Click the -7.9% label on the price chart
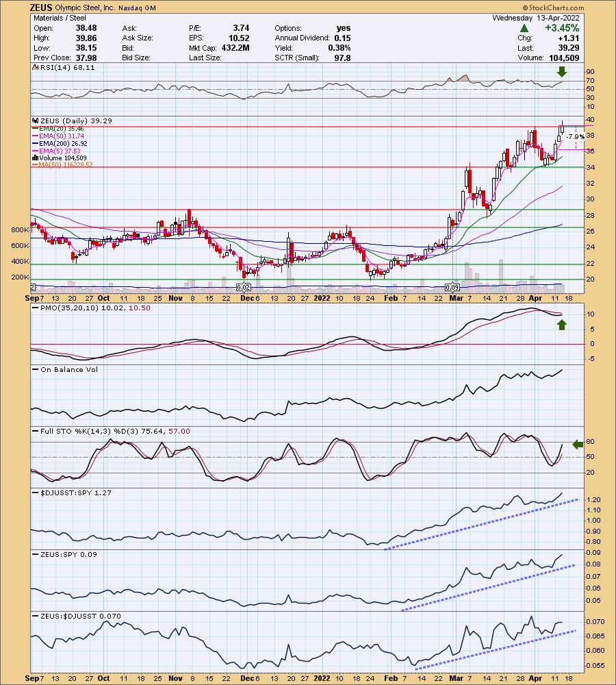616x685 pixels. 575,137
